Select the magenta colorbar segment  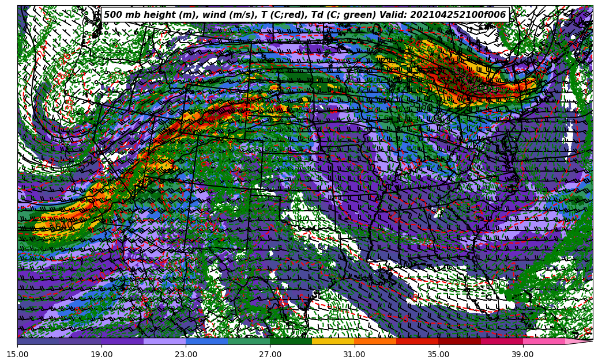(x=502, y=341)
